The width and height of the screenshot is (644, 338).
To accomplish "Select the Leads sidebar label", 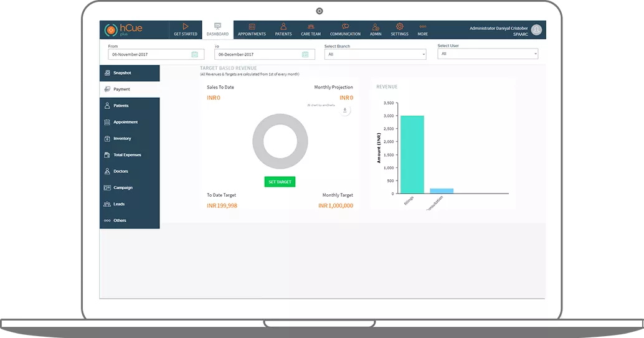I will click(119, 204).
